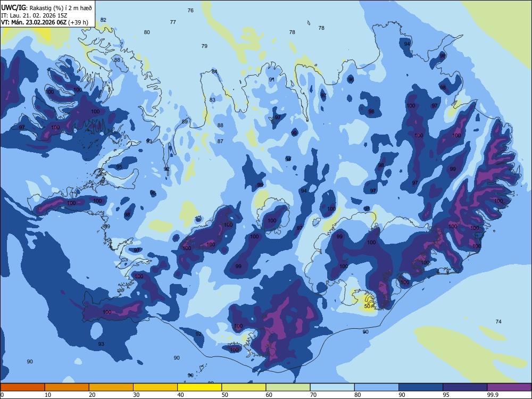Image resolution: width=532 pixels, height=399 pixels.
Task: Click the pale yellow 50–60 legend swatch
Action: (x=244, y=387)
